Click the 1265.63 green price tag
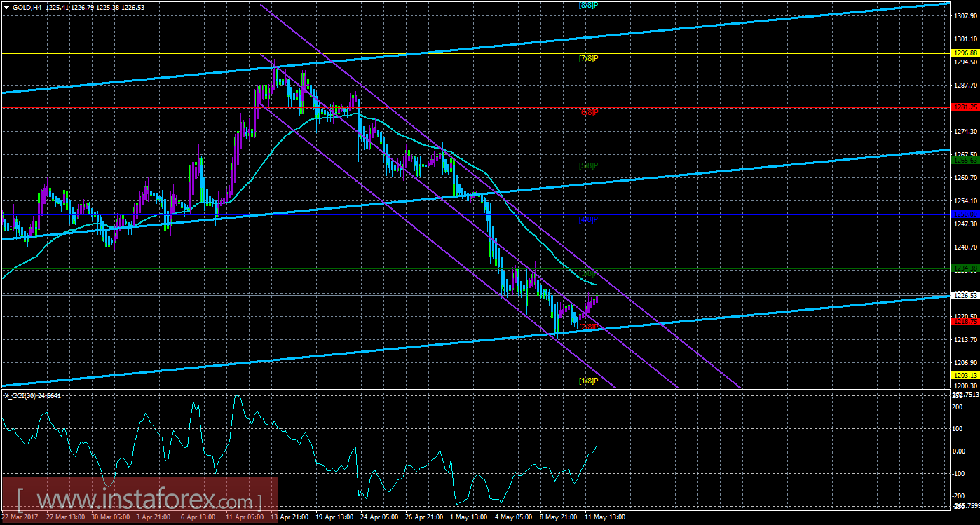This screenshot has height=525, width=980. [965, 161]
